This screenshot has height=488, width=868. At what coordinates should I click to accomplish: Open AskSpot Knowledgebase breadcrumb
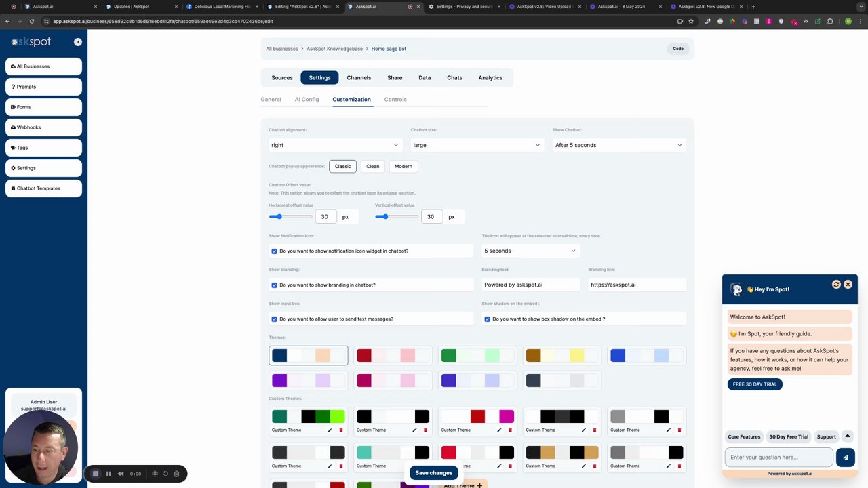334,49
